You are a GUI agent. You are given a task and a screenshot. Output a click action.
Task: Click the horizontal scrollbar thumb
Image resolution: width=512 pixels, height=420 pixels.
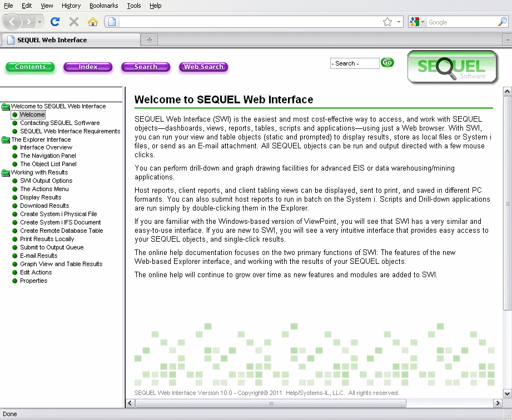point(271,403)
